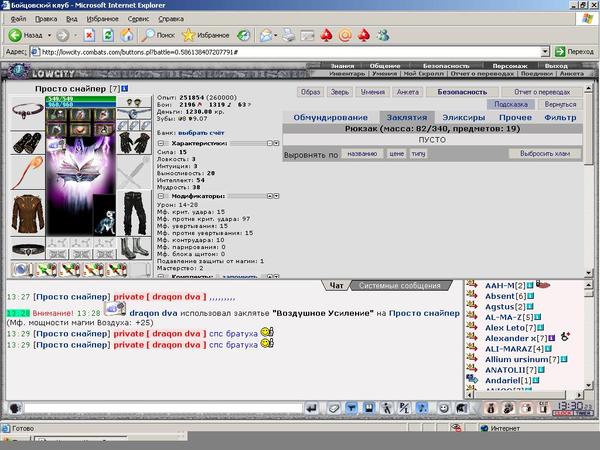Click the Выход menu item in game header

click(x=556, y=66)
